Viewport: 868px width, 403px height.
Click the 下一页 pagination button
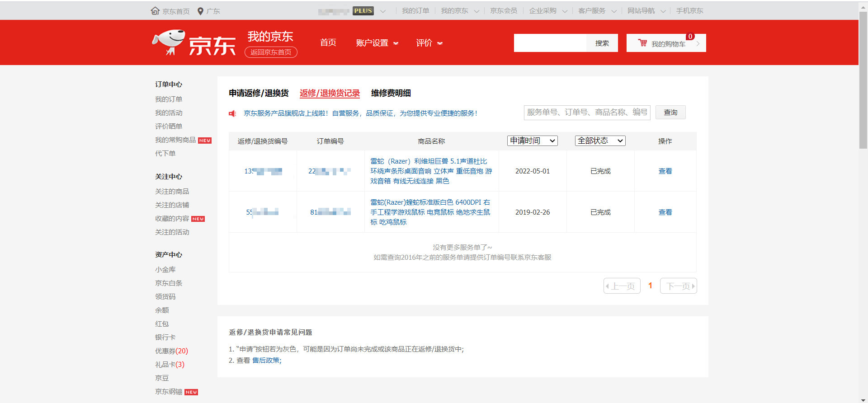point(679,286)
